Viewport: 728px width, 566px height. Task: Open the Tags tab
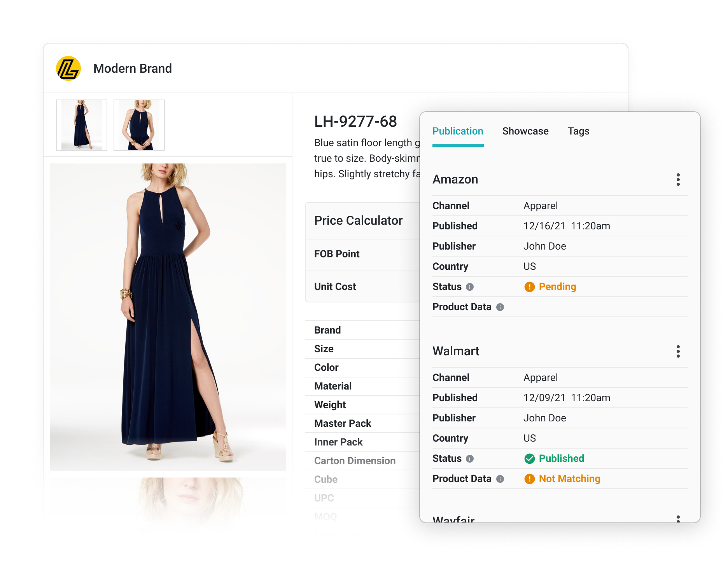pyautogui.click(x=578, y=131)
